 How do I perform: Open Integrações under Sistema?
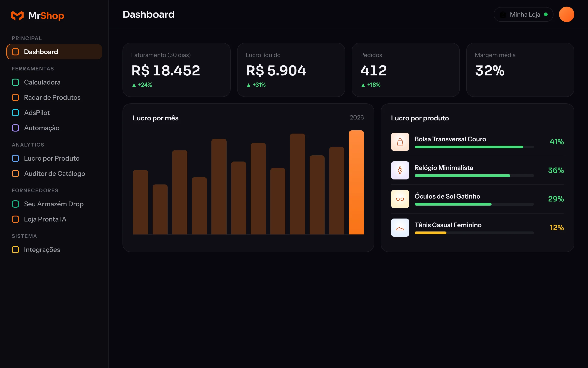pyautogui.click(x=54, y=249)
